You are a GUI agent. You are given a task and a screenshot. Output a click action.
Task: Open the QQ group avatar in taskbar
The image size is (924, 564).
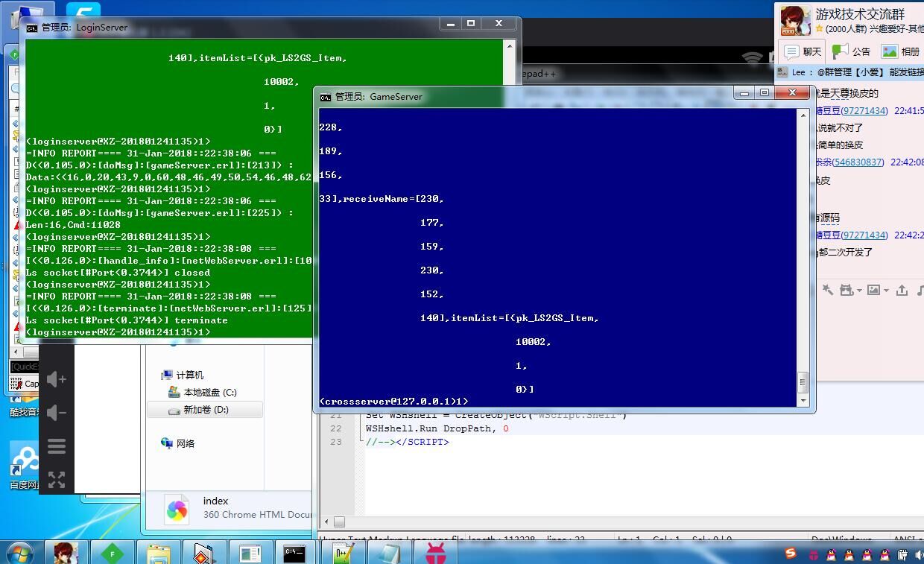[x=66, y=553]
